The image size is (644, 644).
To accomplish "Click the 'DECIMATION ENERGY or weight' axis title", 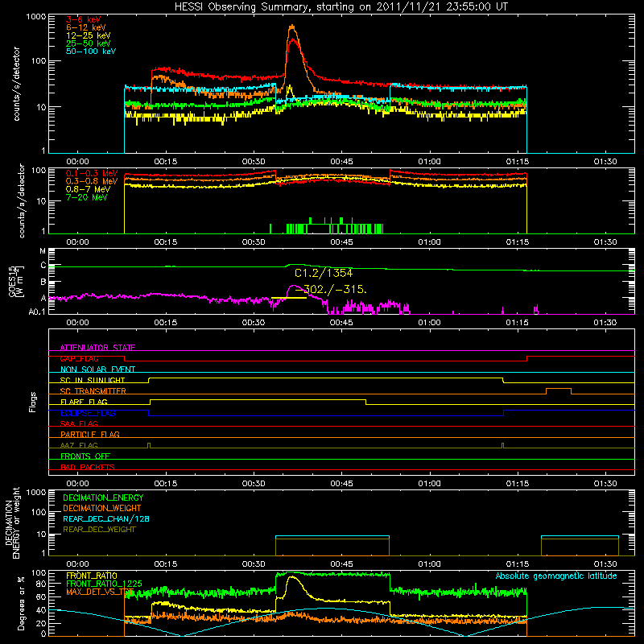I will 12,522.
